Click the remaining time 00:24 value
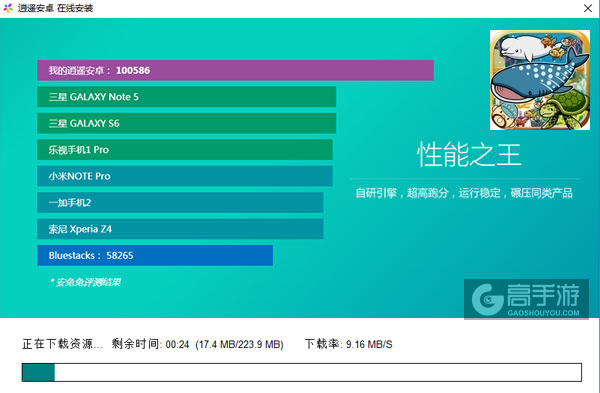Viewport: 600px width, 393px height. (178, 344)
